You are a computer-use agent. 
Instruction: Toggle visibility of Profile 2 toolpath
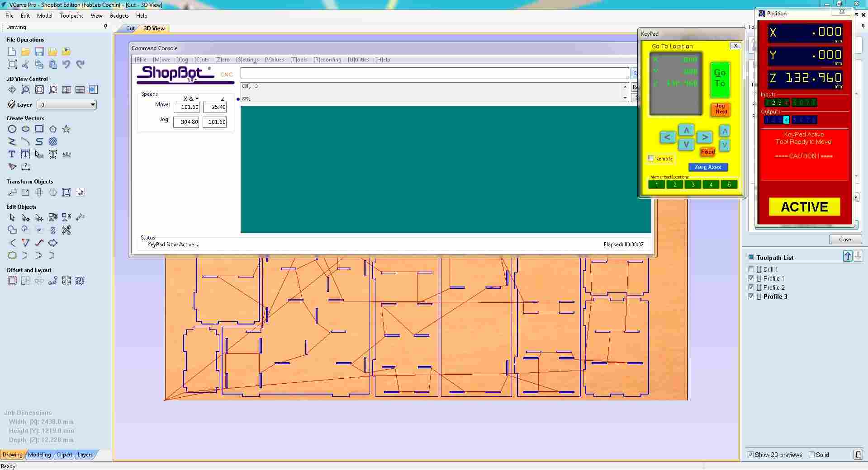point(752,287)
